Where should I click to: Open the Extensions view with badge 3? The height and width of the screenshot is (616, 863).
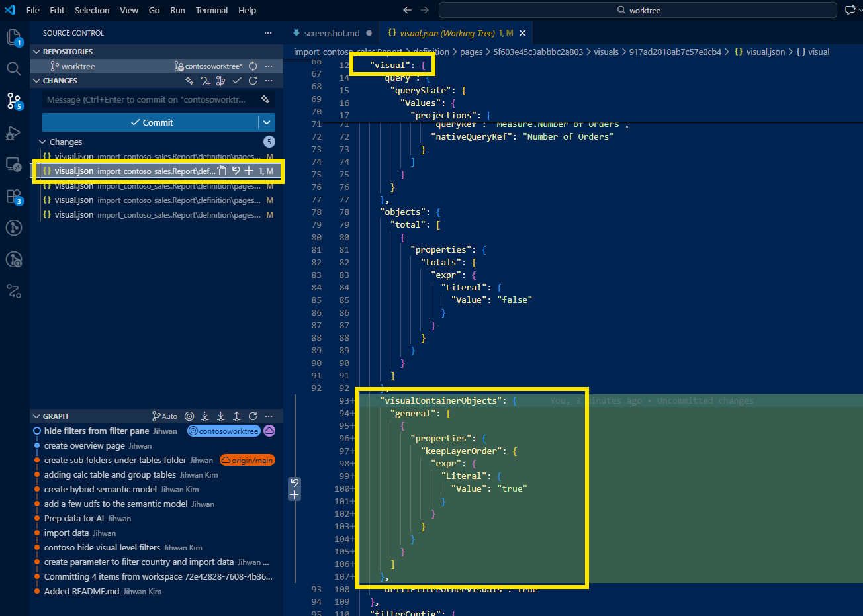(x=14, y=197)
